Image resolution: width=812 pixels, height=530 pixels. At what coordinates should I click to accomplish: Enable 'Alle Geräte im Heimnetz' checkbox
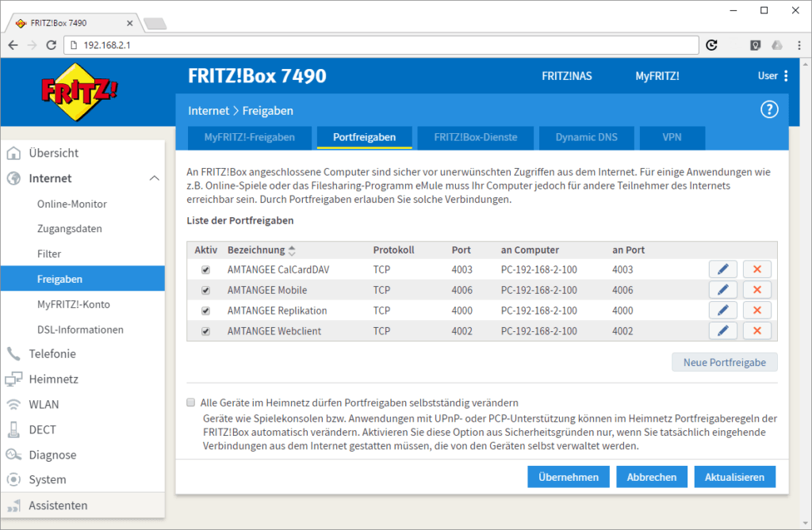coord(191,402)
